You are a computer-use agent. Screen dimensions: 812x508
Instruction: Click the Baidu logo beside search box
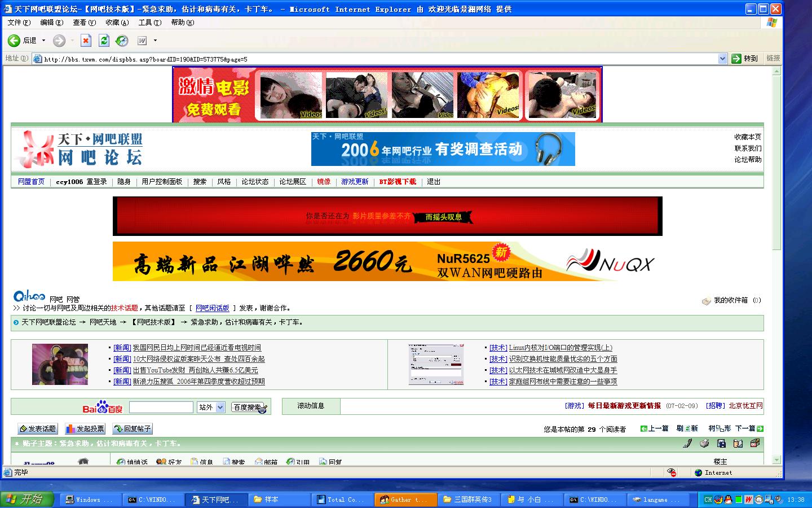pos(103,407)
